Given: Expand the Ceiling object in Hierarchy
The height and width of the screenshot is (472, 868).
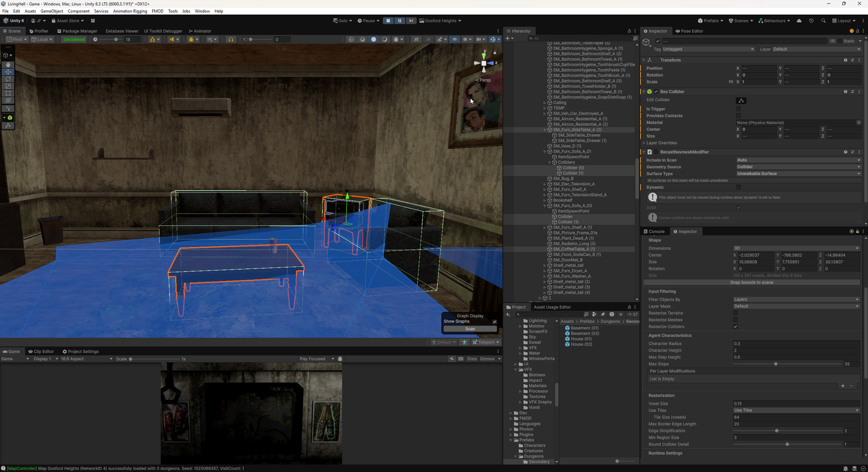Looking at the screenshot, I should 544,103.
